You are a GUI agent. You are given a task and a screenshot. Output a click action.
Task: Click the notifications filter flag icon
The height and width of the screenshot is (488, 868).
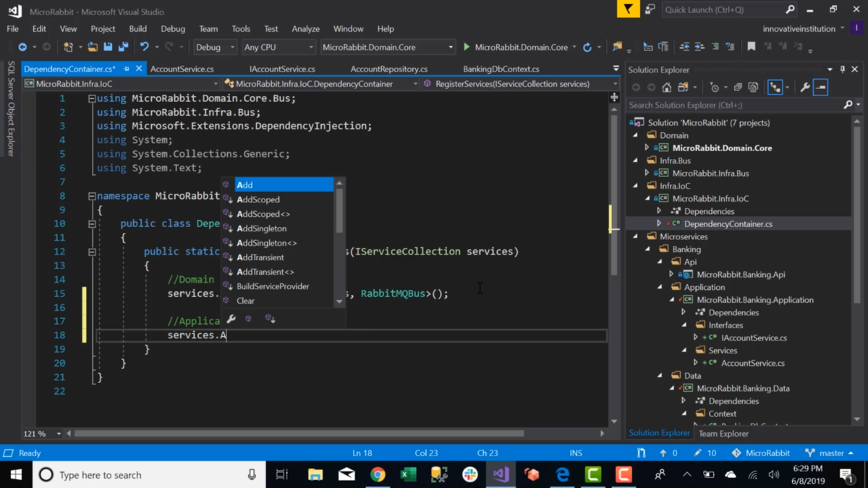point(628,9)
